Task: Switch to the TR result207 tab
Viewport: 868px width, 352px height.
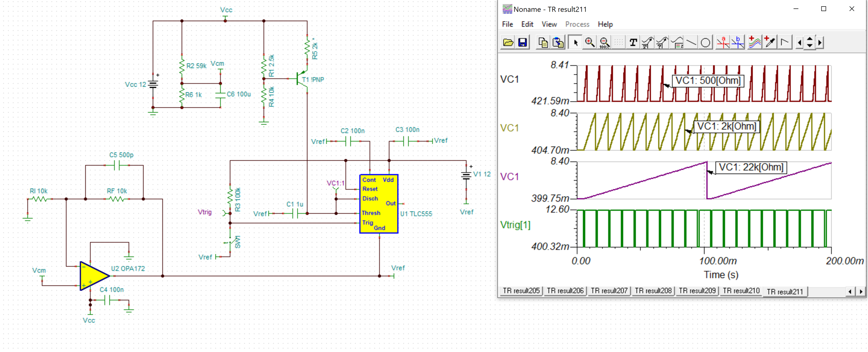Action: click(609, 291)
